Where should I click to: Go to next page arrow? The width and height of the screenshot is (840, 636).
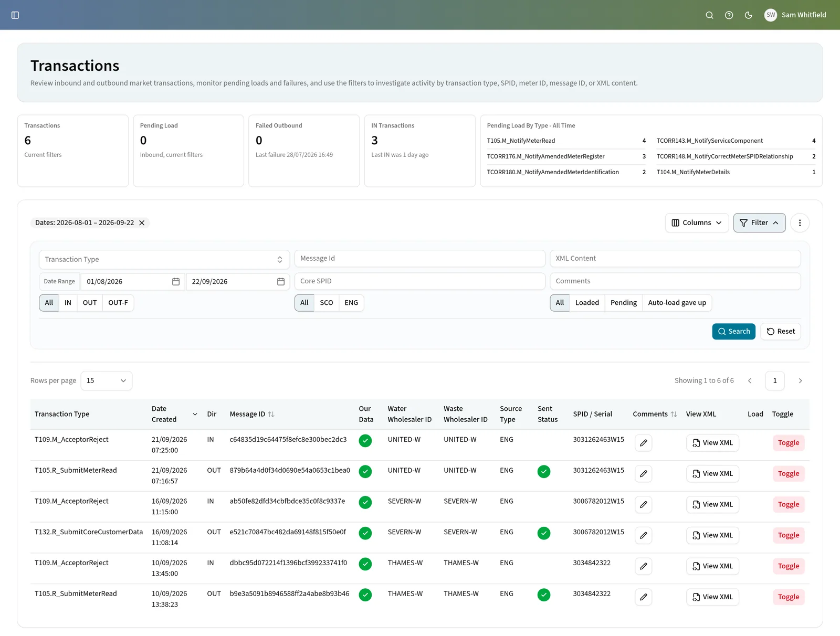click(x=800, y=381)
